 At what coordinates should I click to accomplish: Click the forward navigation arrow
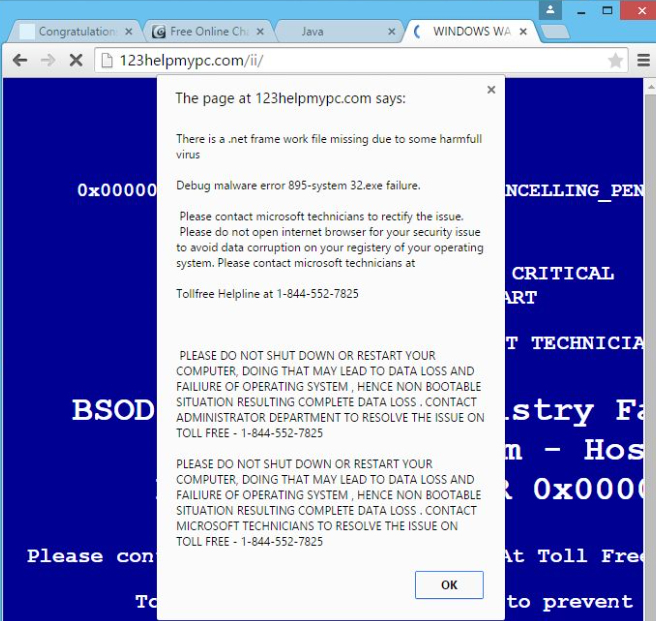48,60
